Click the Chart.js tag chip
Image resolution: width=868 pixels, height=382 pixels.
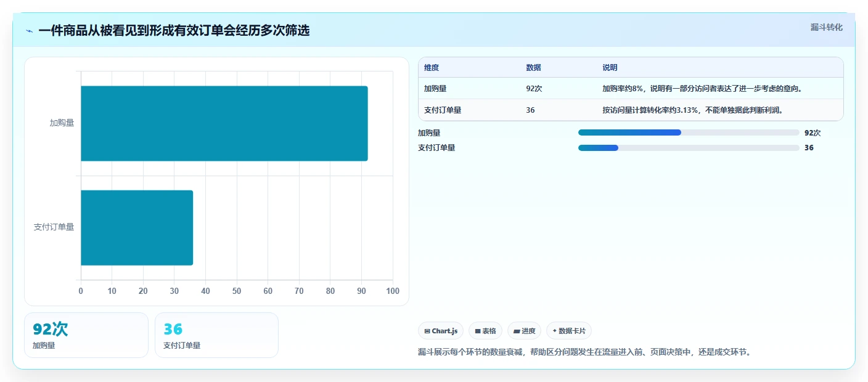point(441,331)
